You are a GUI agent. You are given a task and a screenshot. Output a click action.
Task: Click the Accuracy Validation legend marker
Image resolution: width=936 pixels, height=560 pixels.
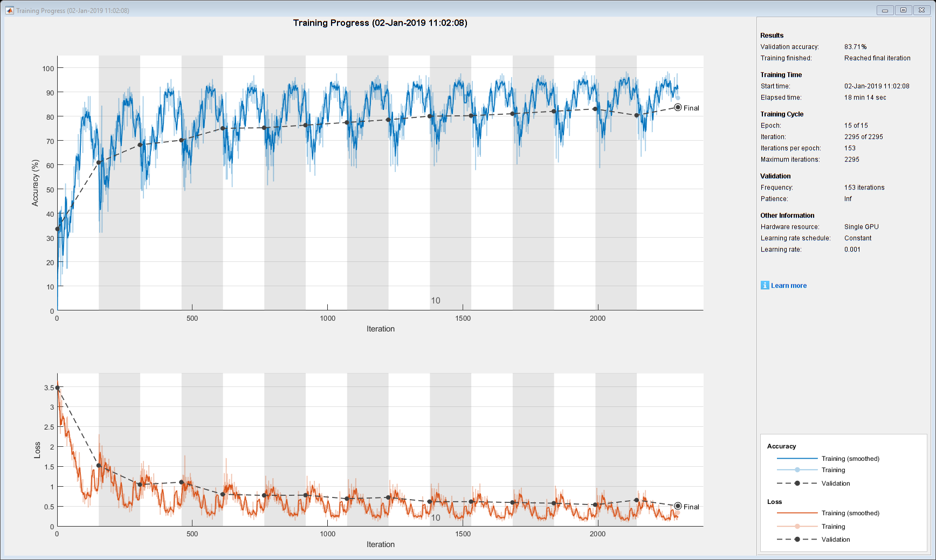(797, 483)
